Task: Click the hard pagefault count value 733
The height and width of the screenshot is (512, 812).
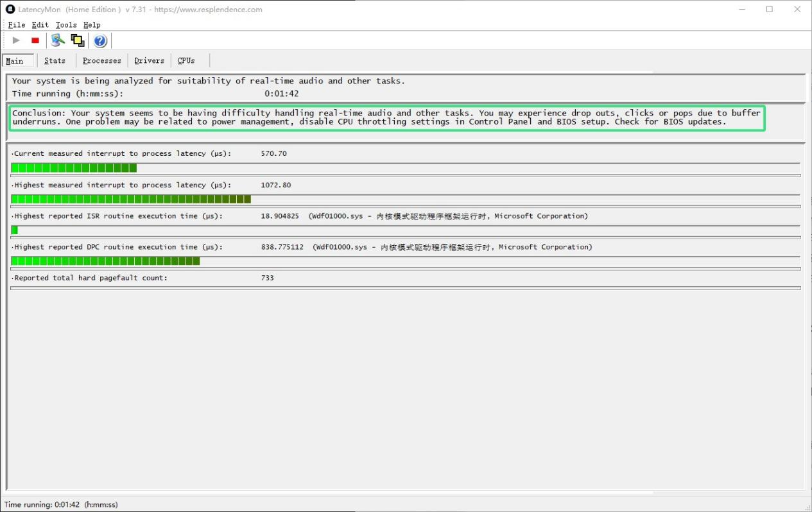Action: tap(268, 277)
